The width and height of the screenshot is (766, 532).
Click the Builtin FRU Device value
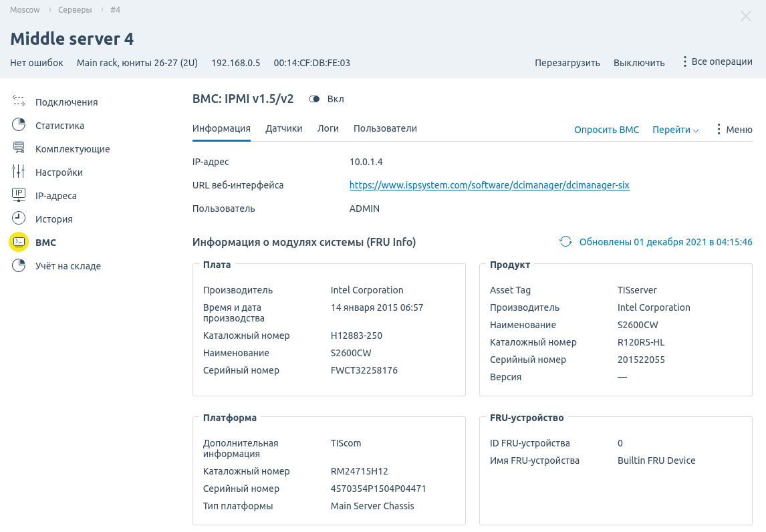[x=656, y=460]
